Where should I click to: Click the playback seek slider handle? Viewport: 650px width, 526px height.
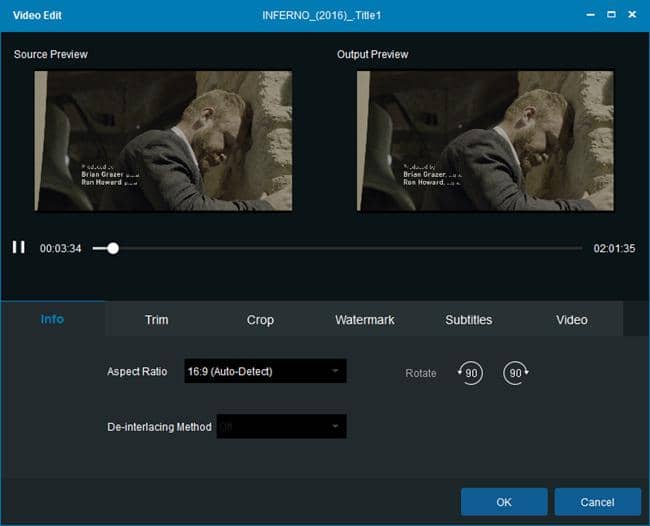(113, 248)
